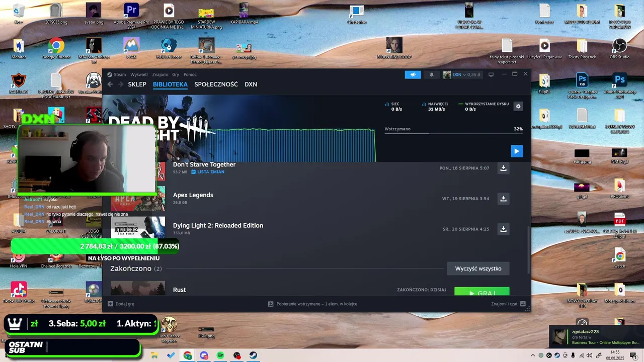Click the green GRAJ button for Rust
Viewport: 644px width, 362px height.
coord(481,292)
